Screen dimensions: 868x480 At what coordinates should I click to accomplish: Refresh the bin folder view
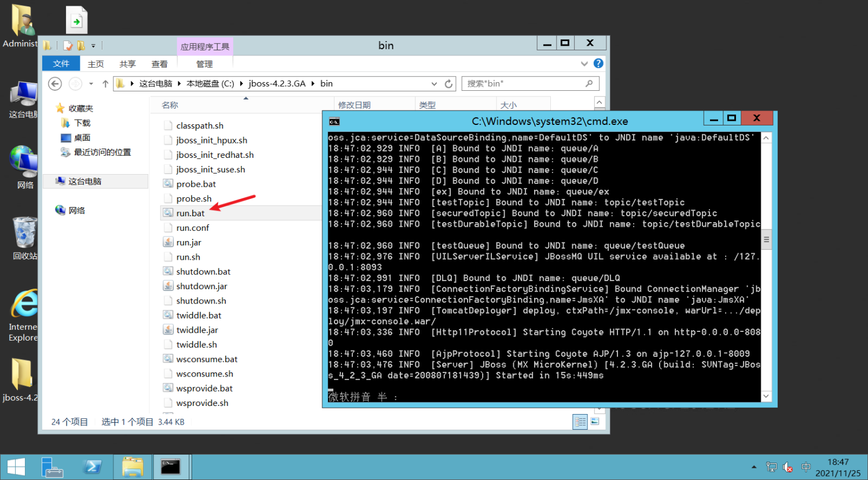tap(448, 84)
